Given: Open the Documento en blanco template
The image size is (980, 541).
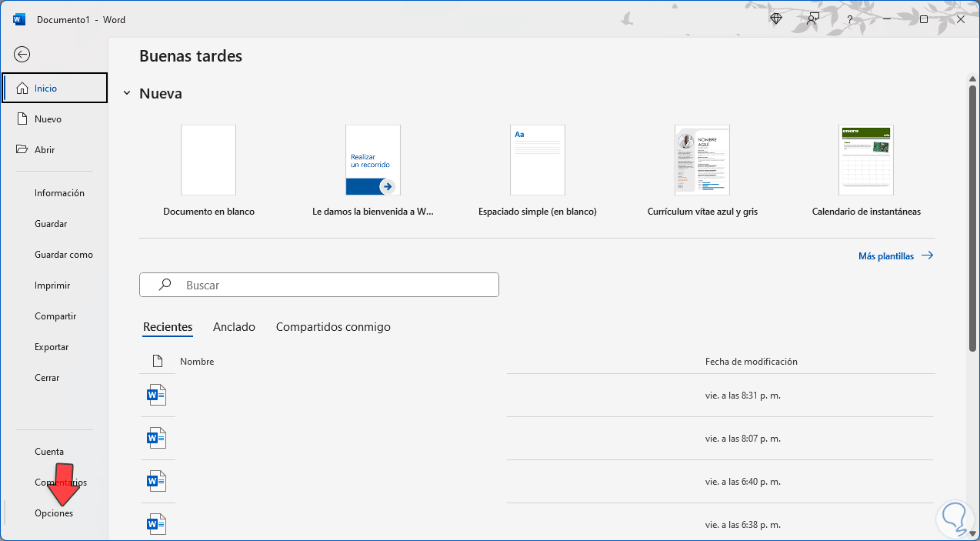Looking at the screenshot, I should coord(208,160).
